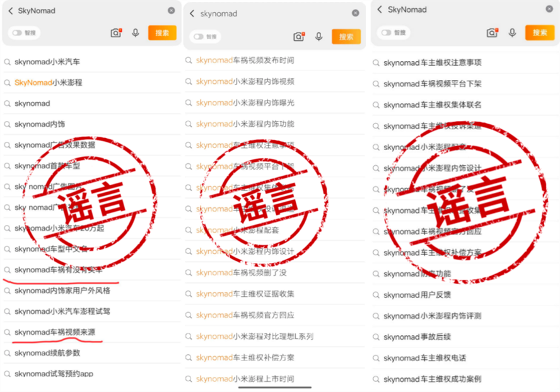Choose suggestion skynomad广告效果数据
Viewport: 560px width, 392px height.
coord(55,145)
